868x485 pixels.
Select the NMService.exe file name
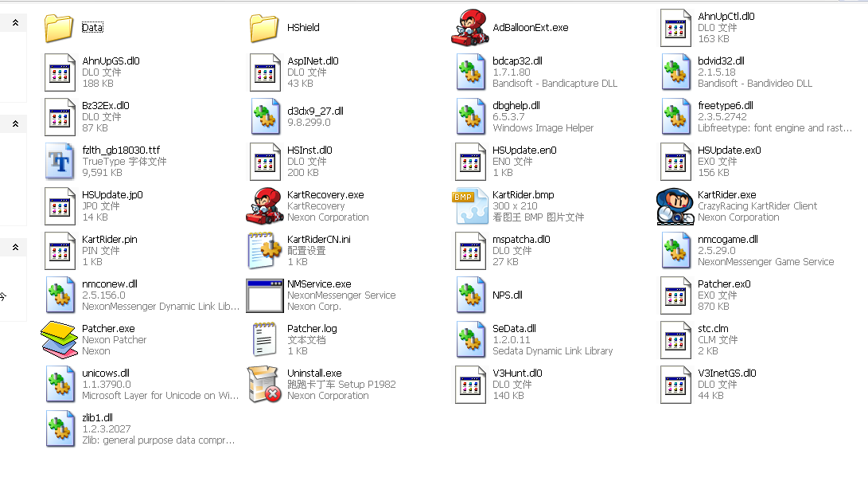tap(319, 284)
